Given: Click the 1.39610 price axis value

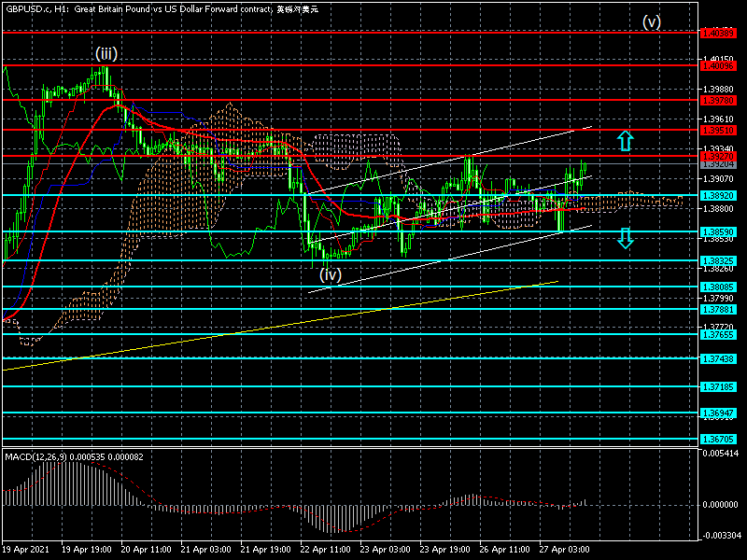Looking at the screenshot, I should pos(718,119).
